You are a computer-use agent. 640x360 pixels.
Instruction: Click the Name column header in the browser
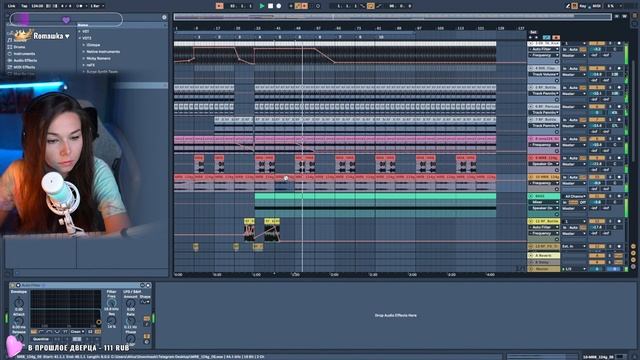83,25
